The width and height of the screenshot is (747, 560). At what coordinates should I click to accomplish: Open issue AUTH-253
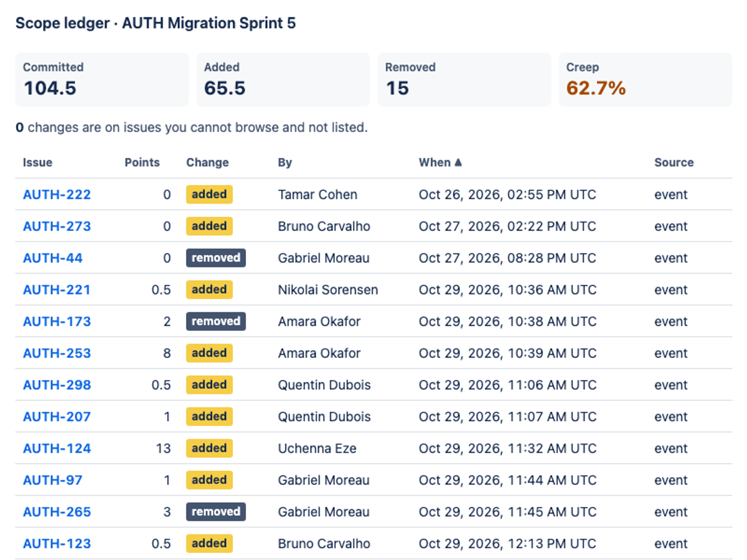57,353
